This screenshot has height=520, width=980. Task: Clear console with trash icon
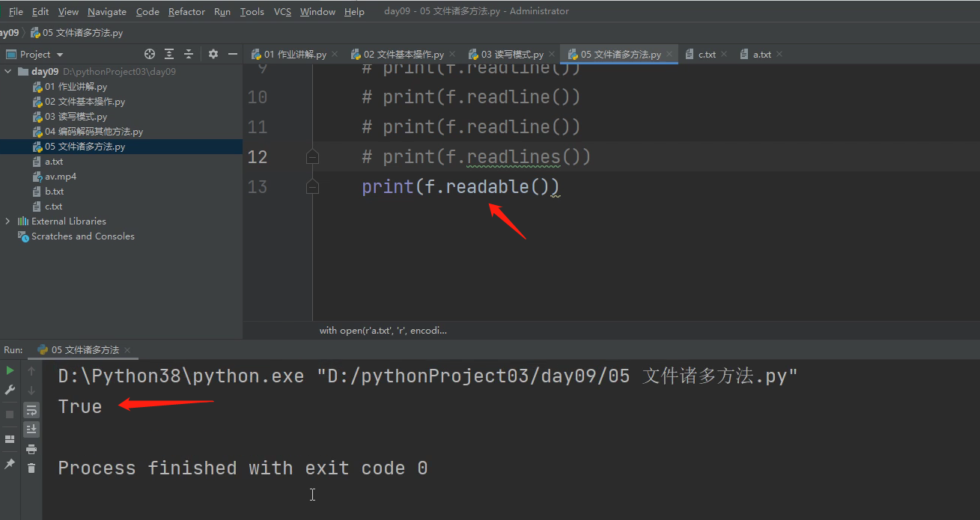click(x=31, y=468)
